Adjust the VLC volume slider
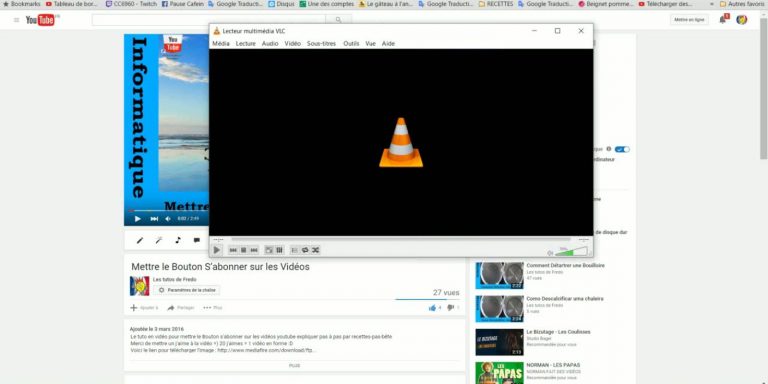The height and width of the screenshot is (384, 768). [571, 252]
